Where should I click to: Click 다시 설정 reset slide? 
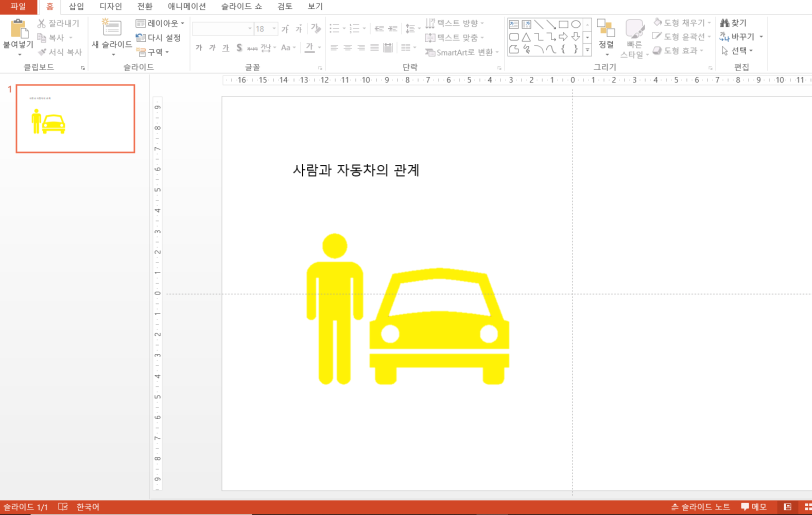(159, 38)
